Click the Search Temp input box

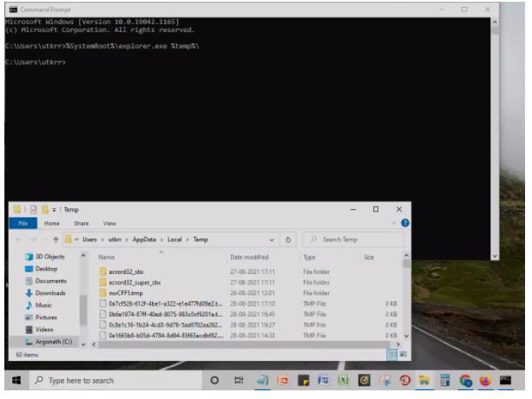(x=356, y=239)
